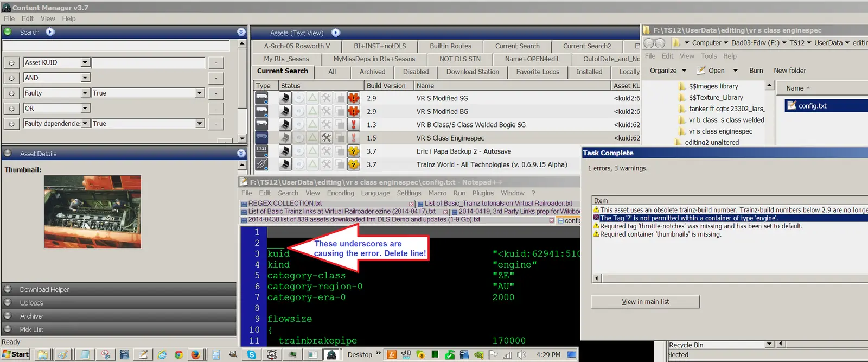Toggle the round button beside the OR operator
This screenshot has width=868, height=362.
11,109
